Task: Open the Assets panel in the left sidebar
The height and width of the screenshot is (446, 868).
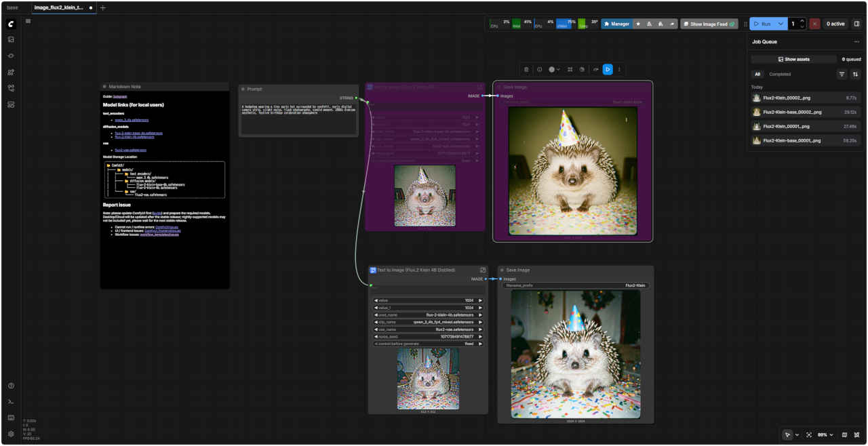Action: [x=11, y=39]
